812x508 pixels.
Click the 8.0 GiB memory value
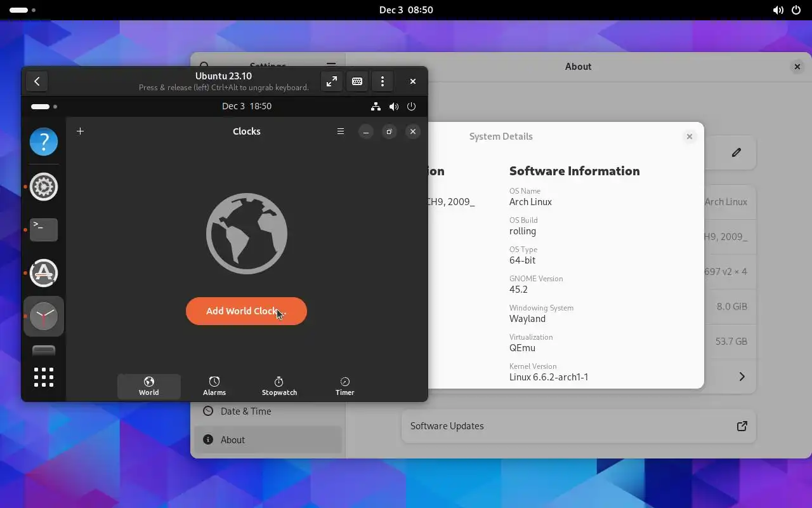[x=732, y=306]
